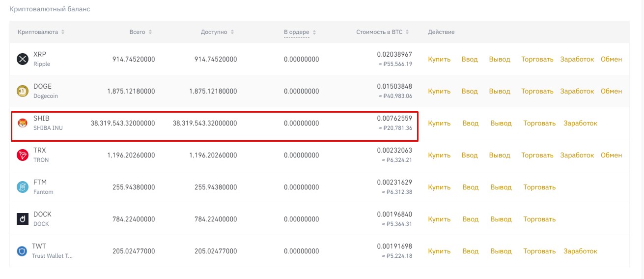Click Заработок in the TWT row

click(581, 251)
